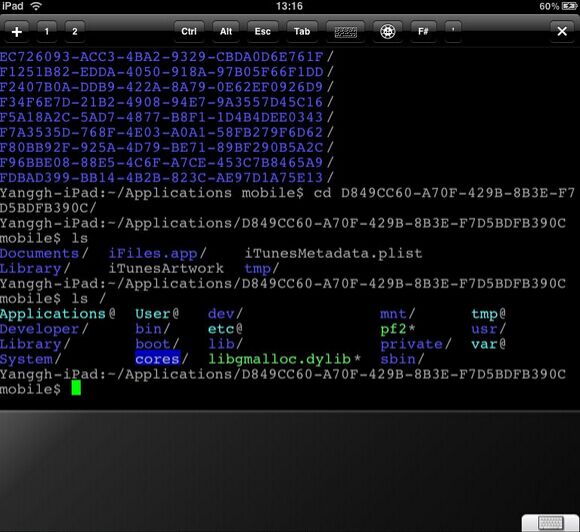Switch to terminal session 1

(47, 32)
